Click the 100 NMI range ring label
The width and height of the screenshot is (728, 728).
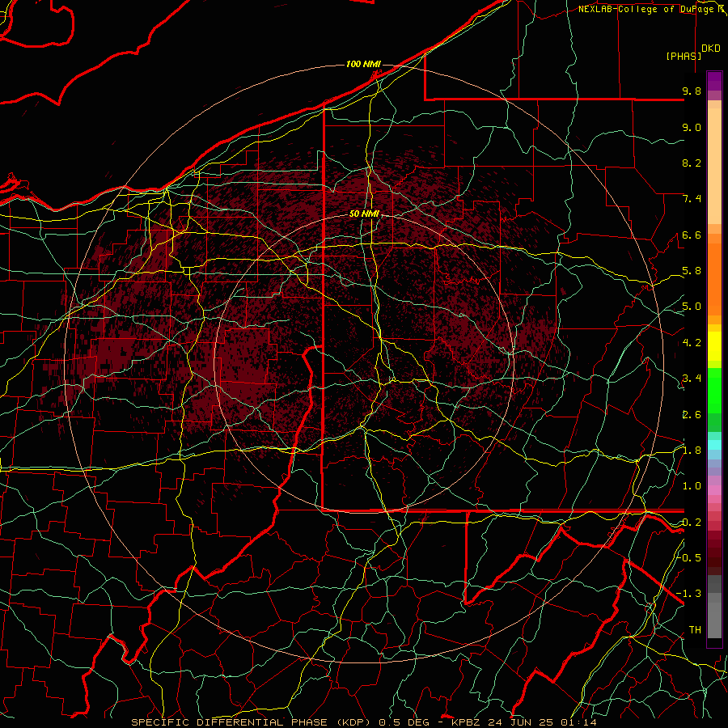pos(363,64)
